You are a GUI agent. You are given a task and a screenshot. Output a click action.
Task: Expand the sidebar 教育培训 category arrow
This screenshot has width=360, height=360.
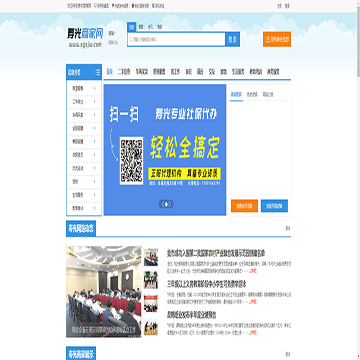click(x=95, y=208)
